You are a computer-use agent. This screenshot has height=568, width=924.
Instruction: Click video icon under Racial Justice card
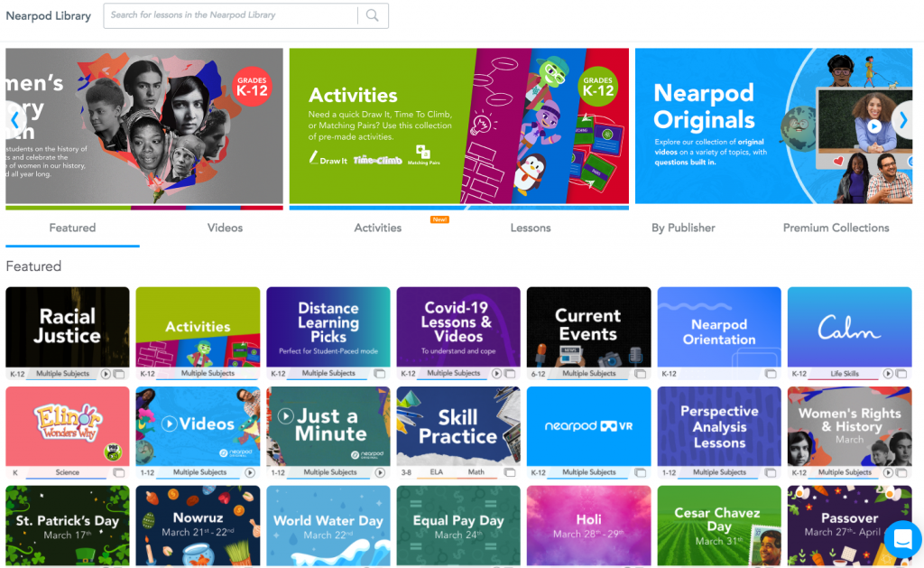(106, 374)
